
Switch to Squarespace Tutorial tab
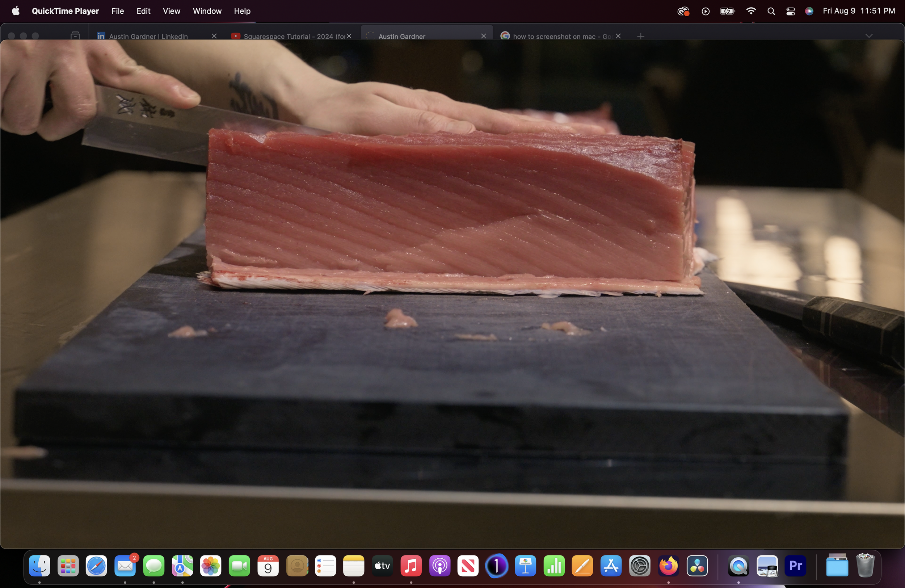[293, 36]
